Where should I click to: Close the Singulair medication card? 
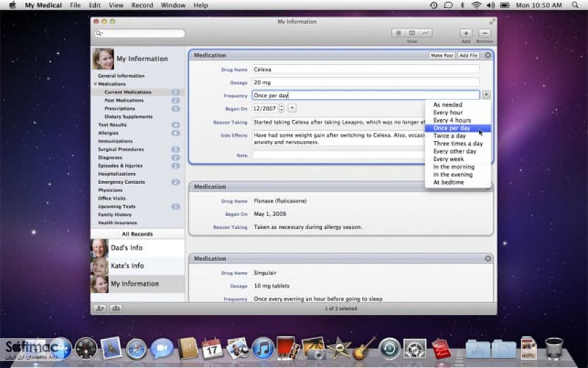(x=487, y=258)
